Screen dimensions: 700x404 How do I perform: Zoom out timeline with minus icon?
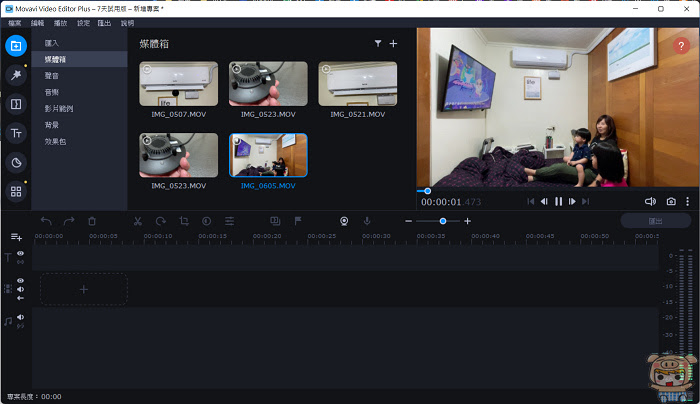coord(408,221)
